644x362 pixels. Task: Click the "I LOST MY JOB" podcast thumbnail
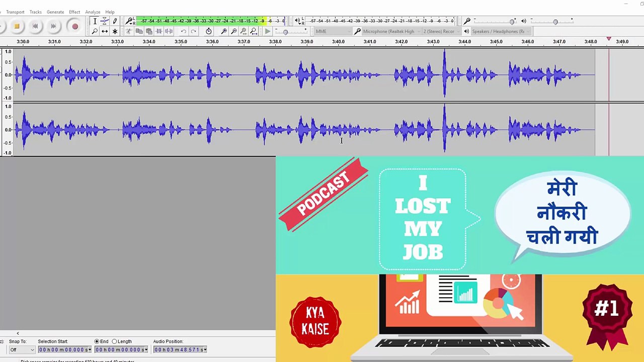pyautogui.click(x=460, y=259)
